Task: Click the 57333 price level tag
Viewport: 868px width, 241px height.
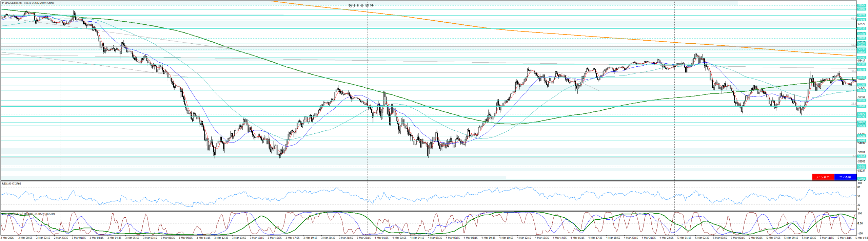Action: 862,29
